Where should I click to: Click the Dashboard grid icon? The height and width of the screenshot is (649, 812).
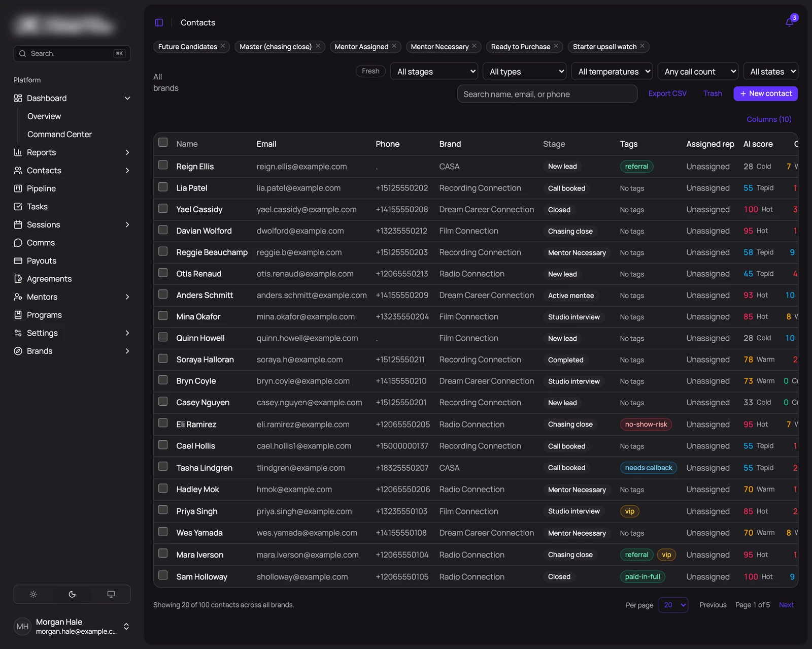(x=18, y=98)
